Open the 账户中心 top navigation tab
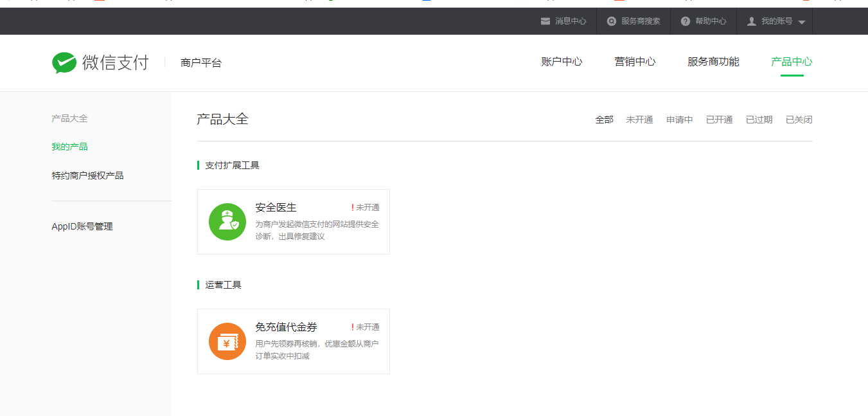Image resolution: width=868 pixels, height=416 pixels. [x=562, y=62]
